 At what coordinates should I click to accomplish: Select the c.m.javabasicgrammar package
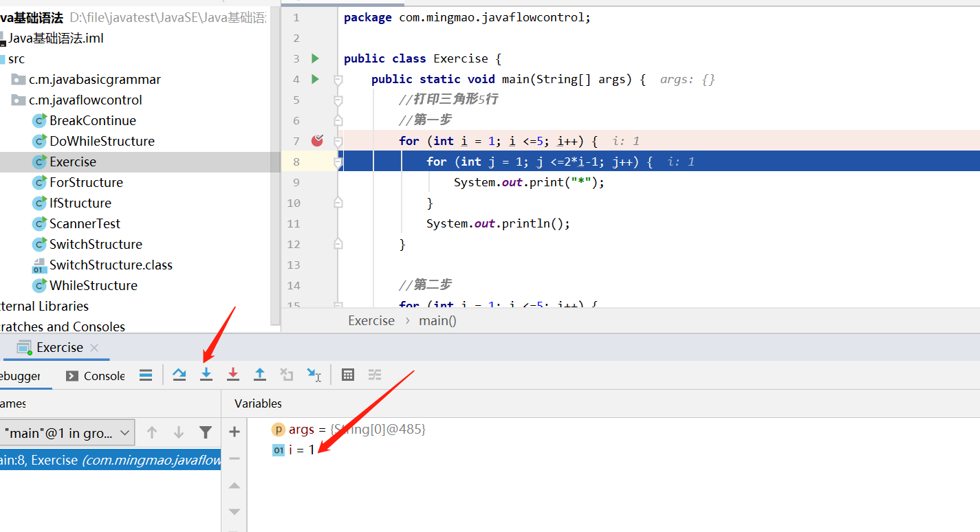[95, 79]
